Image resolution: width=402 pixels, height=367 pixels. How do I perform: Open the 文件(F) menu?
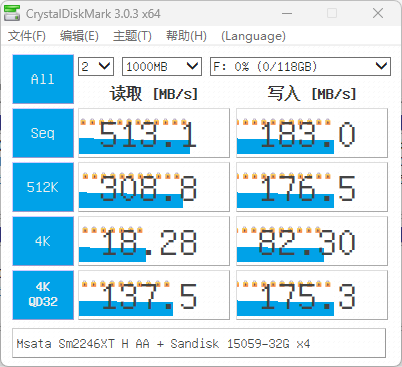[27, 36]
